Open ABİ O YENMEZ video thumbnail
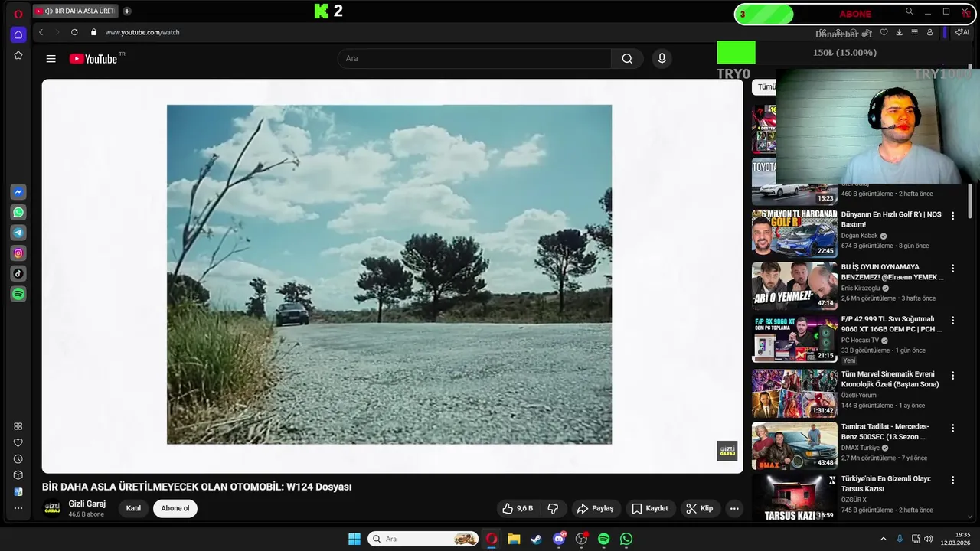The width and height of the screenshot is (980, 551). 794,285
